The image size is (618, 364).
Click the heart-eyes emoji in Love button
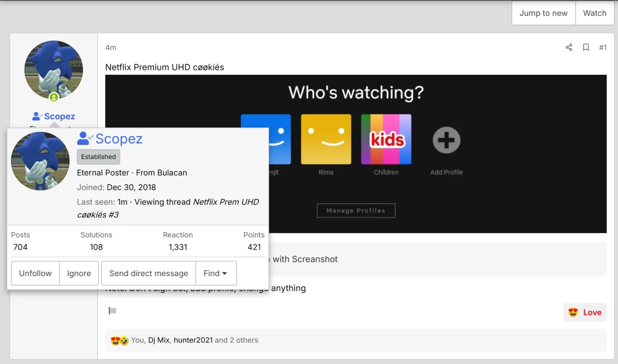573,312
